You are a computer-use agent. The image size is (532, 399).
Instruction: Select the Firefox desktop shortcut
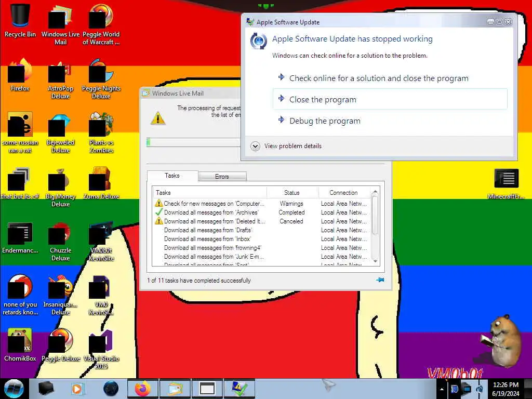point(20,75)
